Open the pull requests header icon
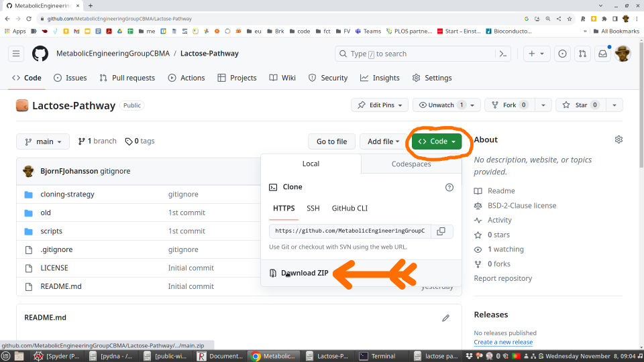This screenshot has width=644, height=362. 583,54
